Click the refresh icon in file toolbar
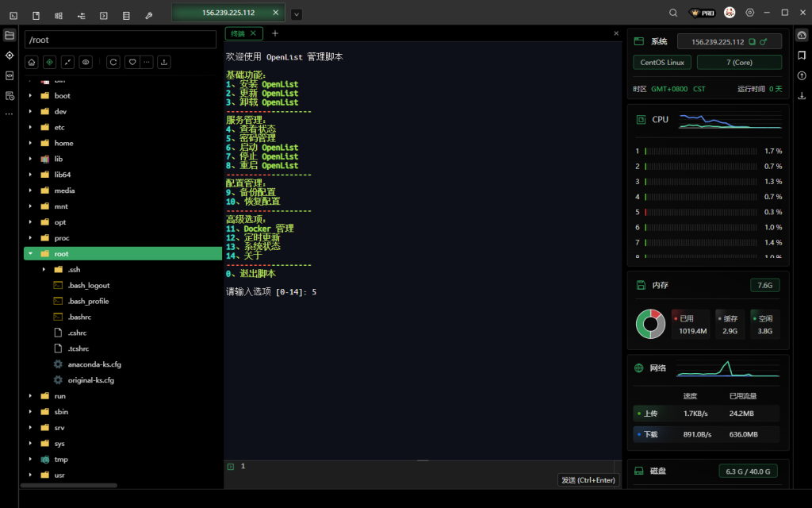 click(x=113, y=62)
